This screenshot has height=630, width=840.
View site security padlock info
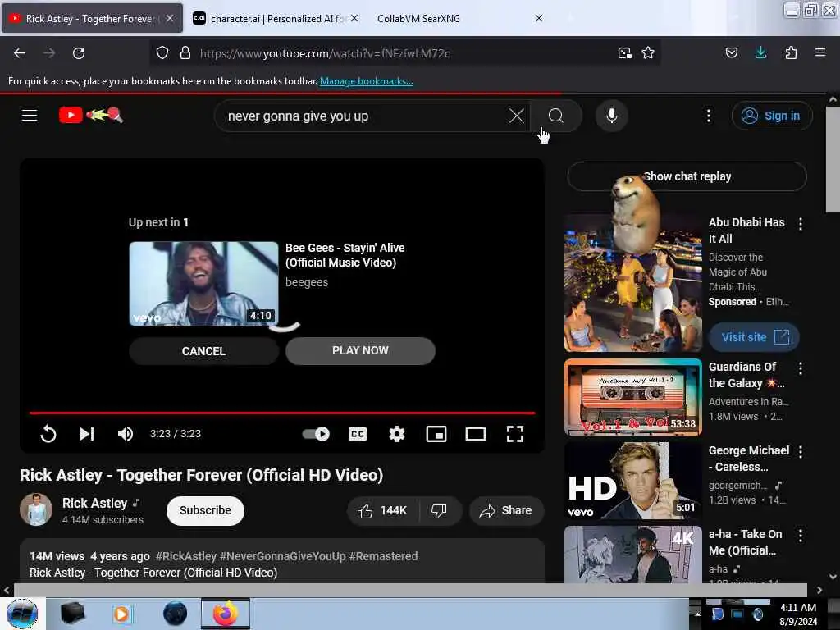pyautogui.click(x=185, y=53)
